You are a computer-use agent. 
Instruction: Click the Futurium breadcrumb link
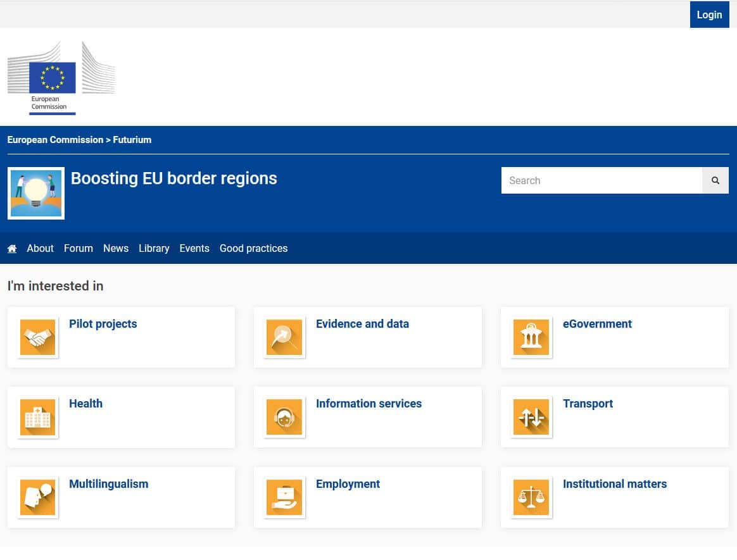[132, 140]
